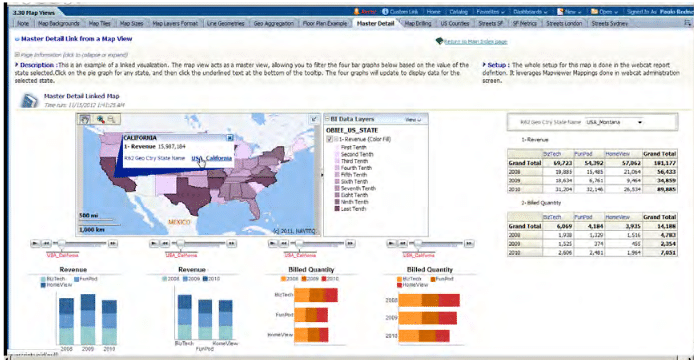Screen dimensions: 694x360
Task: Click the BizTech header in the 1-Revenue table
Action: coord(551,154)
